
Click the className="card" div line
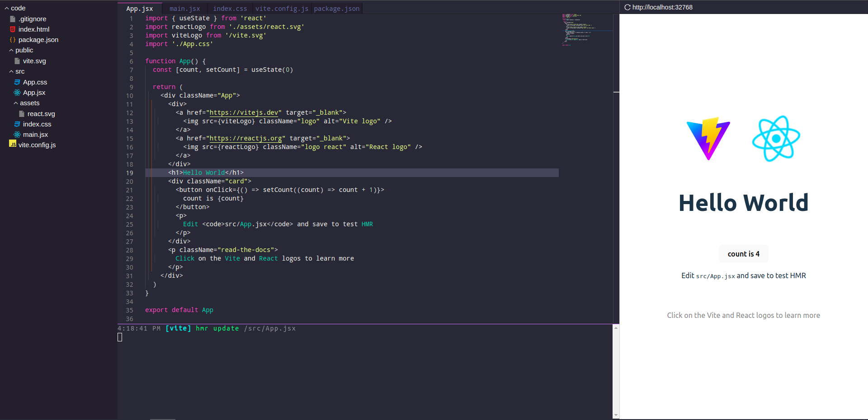210,181
